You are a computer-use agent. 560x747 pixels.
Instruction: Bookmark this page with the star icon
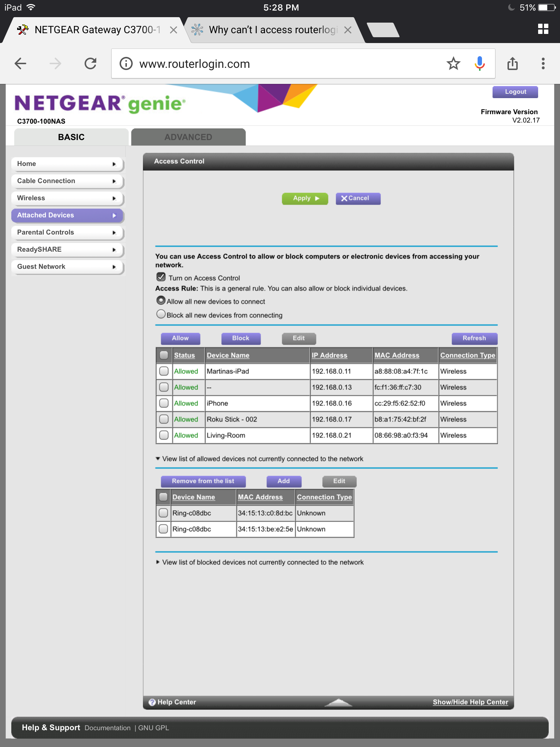tap(453, 63)
